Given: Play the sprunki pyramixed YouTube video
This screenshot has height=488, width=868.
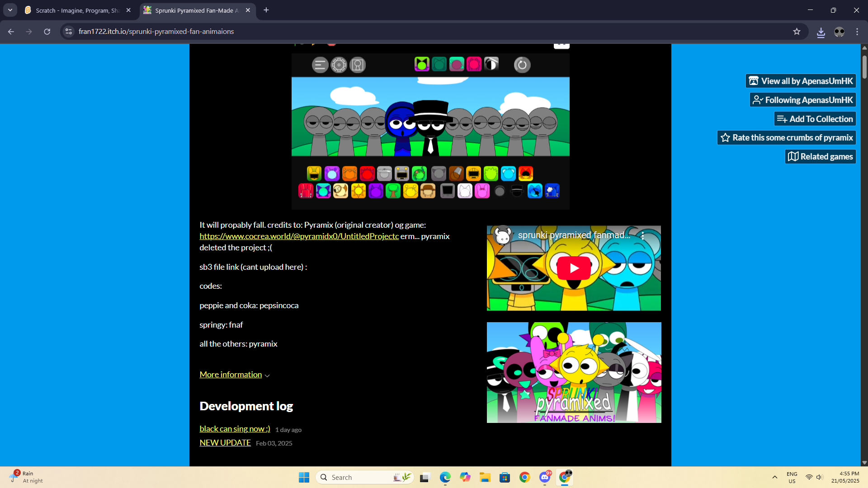Looking at the screenshot, I should (574, 268).
